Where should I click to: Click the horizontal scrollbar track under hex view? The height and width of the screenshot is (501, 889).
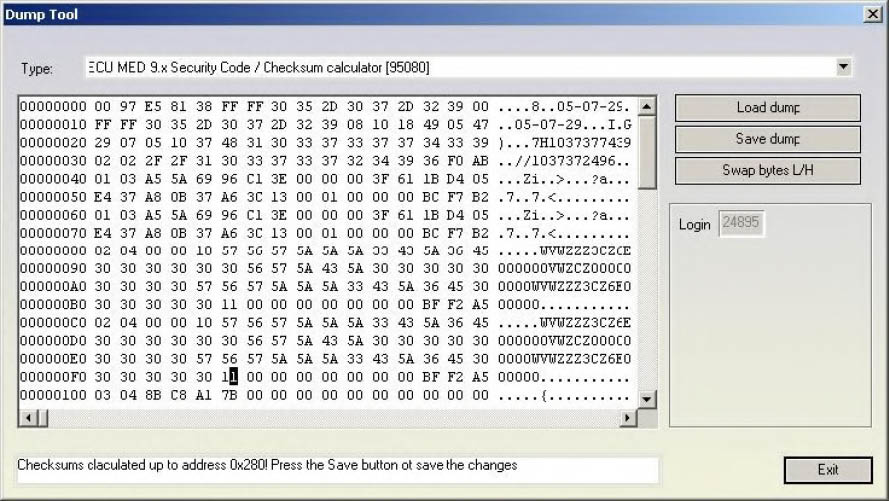[330, 418]
